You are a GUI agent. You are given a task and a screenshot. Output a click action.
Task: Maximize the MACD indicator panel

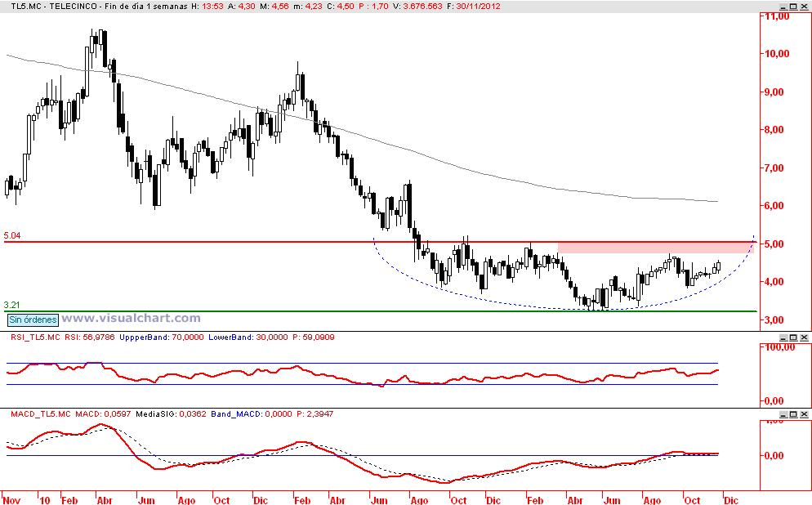coord(793,414)
